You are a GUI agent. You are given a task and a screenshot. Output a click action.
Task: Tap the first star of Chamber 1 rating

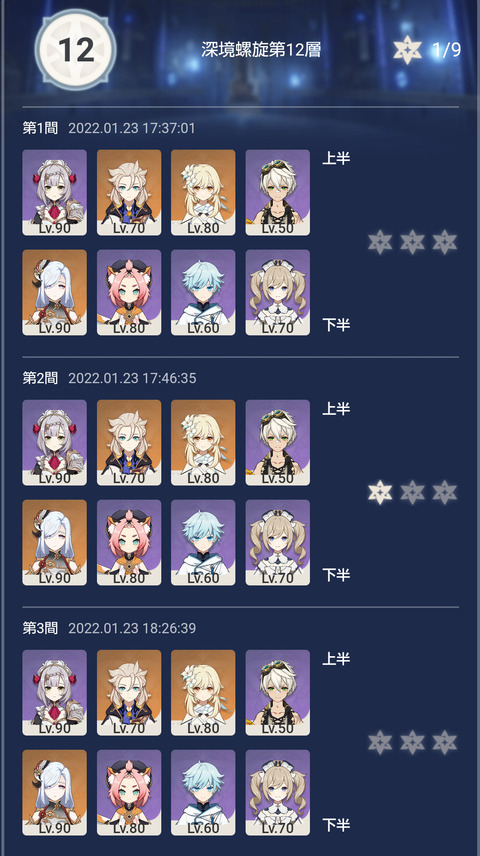click(380, 242)
